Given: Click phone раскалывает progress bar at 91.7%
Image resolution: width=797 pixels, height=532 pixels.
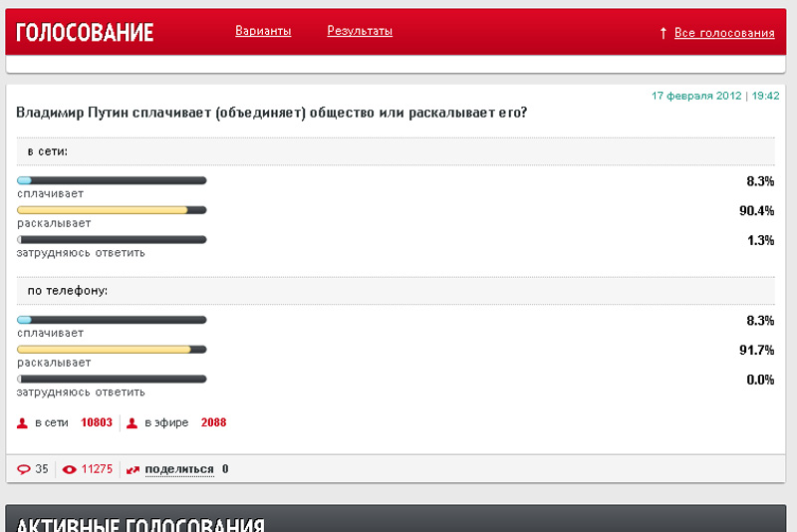Looking at the screenshot, I should (x=112, y=349).
